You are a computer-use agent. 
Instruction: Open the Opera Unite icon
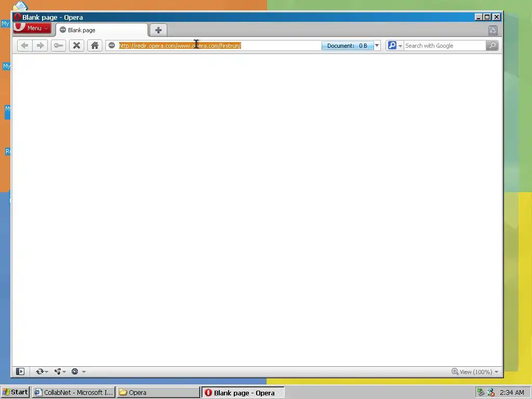[x=58, y=371]
